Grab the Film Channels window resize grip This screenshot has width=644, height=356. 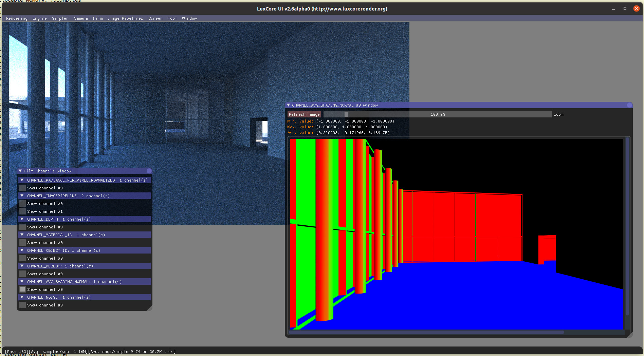click(149, 308)
